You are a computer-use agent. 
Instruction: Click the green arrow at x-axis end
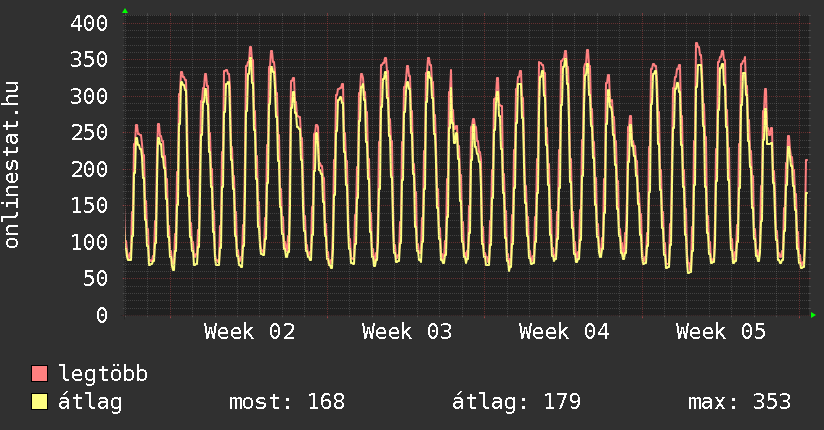point(814,315)
